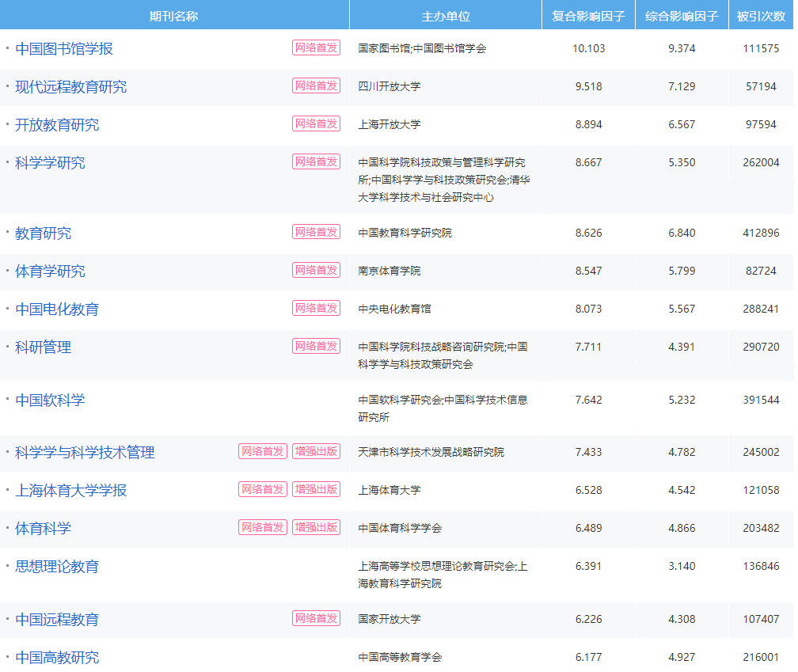Select publisher text 南京体育学院
Screen dimensions: 798x672
coord(389,271)
